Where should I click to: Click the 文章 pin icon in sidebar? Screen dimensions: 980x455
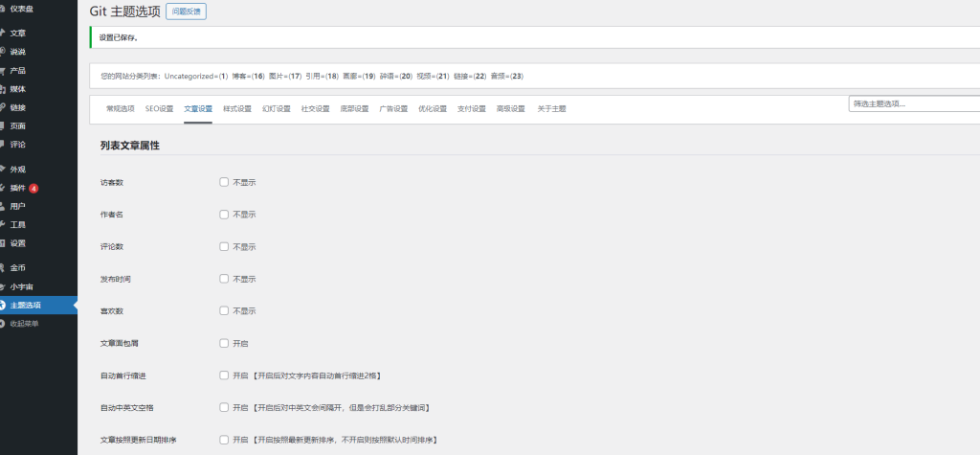2,33
